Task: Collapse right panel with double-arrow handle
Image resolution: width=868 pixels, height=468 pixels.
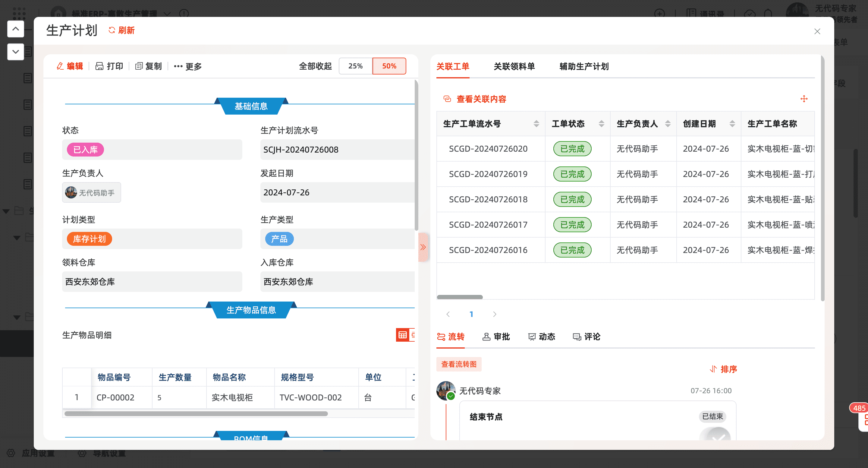Action: [x=423, y=247]
